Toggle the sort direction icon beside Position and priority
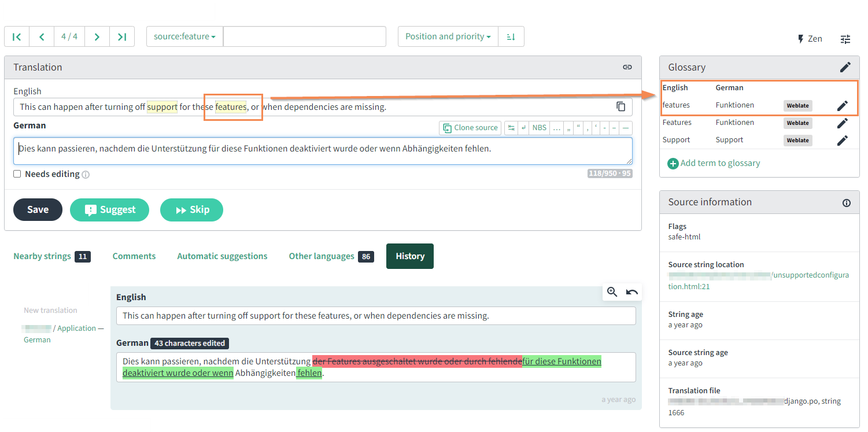 tap(511, 36)
